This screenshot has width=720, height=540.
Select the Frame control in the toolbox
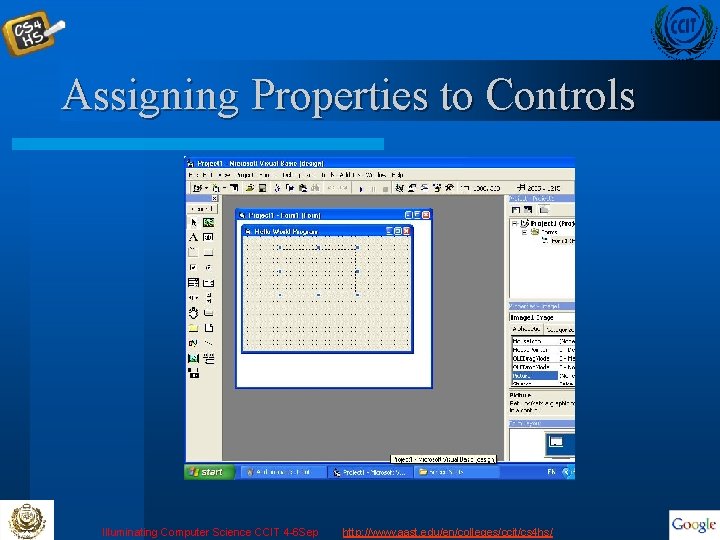tap(193, 253)
